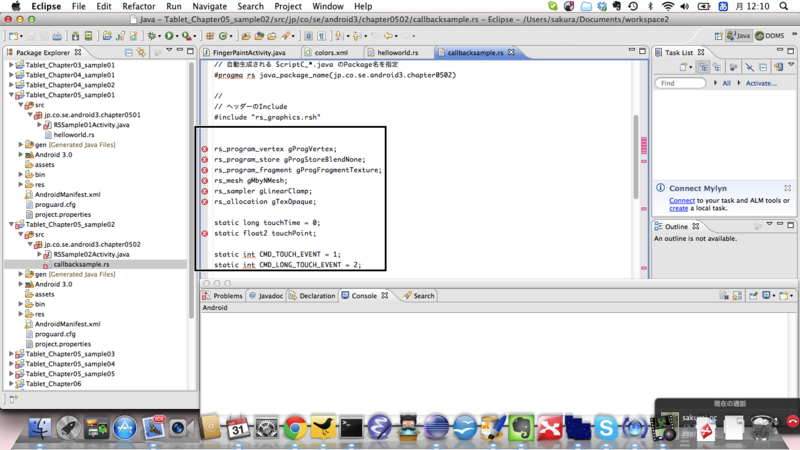Toggle Link with Editor in Package Explorer

[x=141, y=53]
